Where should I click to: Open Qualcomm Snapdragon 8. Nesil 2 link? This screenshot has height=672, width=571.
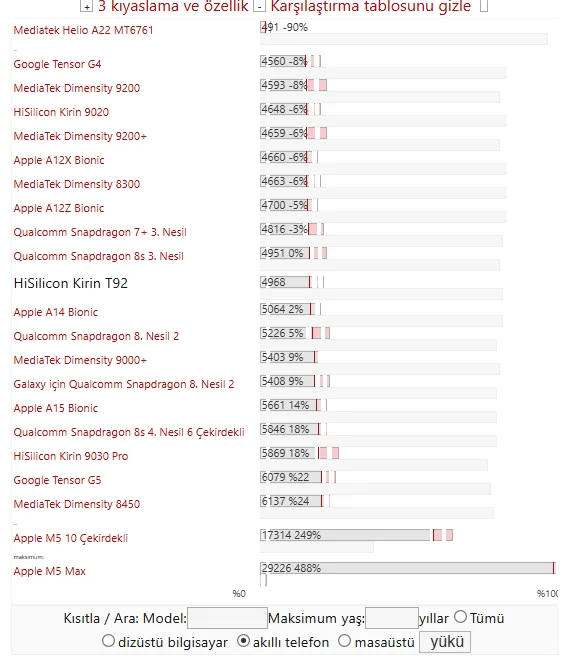tap(96, 336)
